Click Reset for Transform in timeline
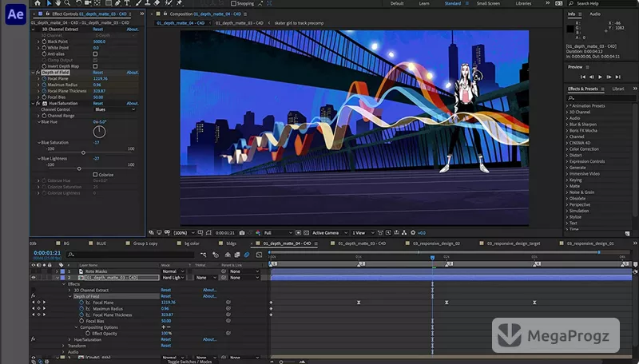The width and height of the screenshot is (639, 364). (x=166, y=346)
